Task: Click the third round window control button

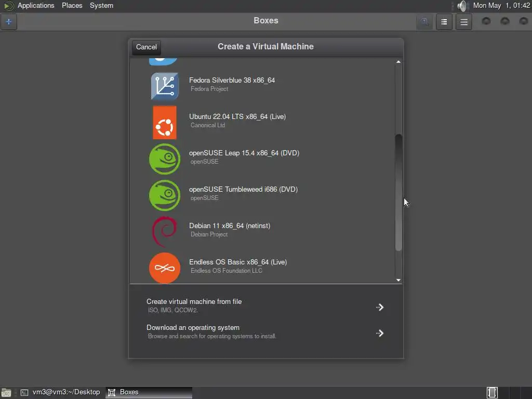Action: (x=524, y=21)
